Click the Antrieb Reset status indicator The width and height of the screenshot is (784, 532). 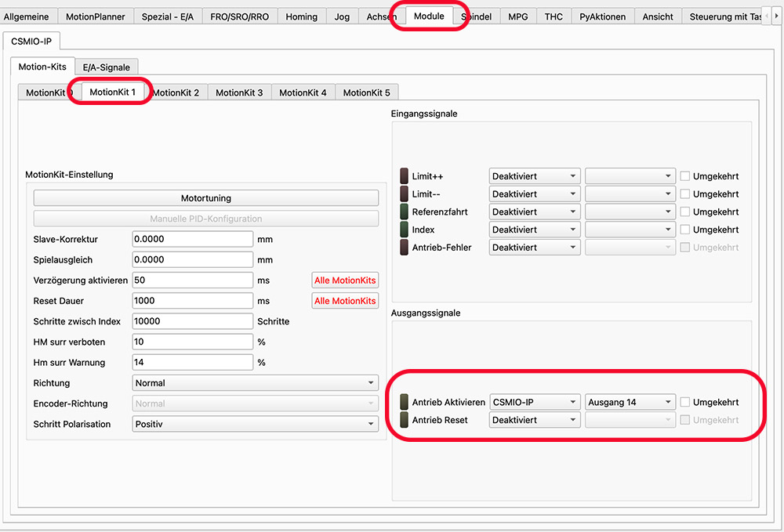pyautogui.click(x=405, y=420)
